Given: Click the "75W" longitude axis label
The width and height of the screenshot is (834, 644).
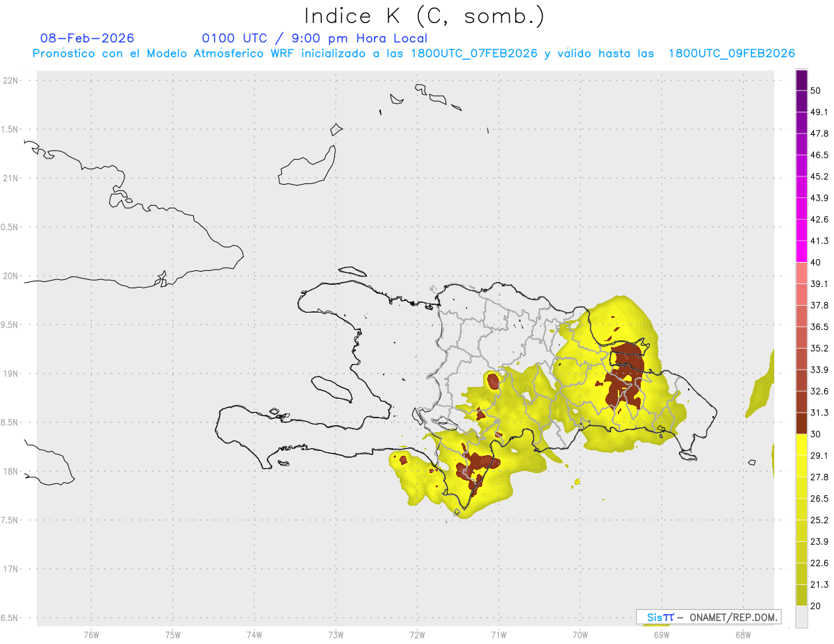Looking at the screenshot, I should click(172, 634).
